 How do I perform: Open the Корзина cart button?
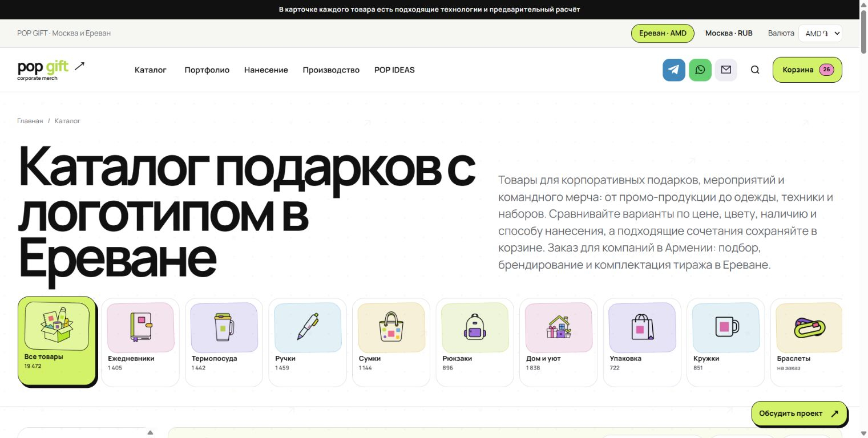[x=807, y=70]
